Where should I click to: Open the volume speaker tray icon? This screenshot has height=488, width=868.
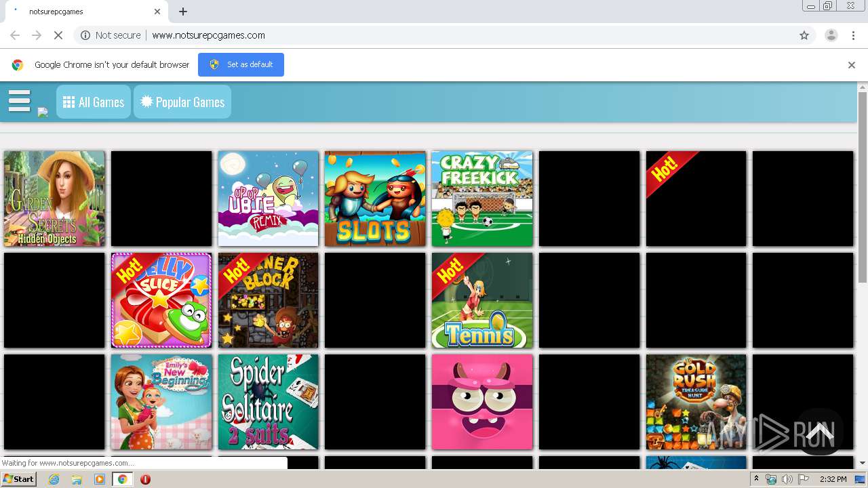coord(787,479)
